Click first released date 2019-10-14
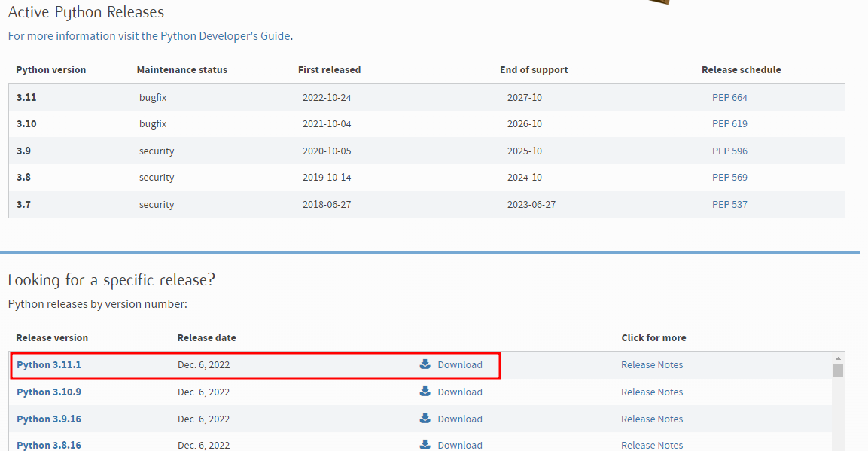 [327, 178]
